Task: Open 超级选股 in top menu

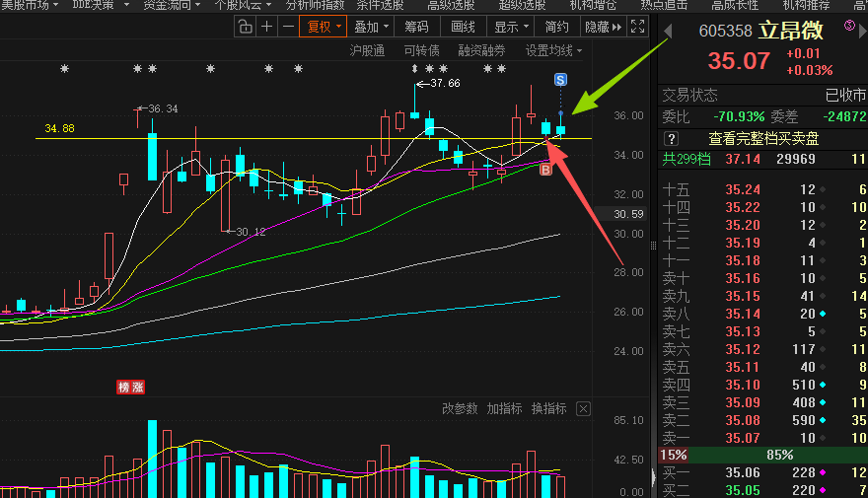Action: coord(522,6)
